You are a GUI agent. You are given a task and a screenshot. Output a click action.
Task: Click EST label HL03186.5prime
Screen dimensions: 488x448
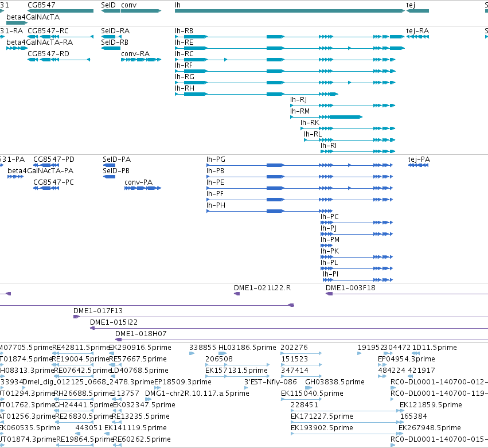coord(247,348)
